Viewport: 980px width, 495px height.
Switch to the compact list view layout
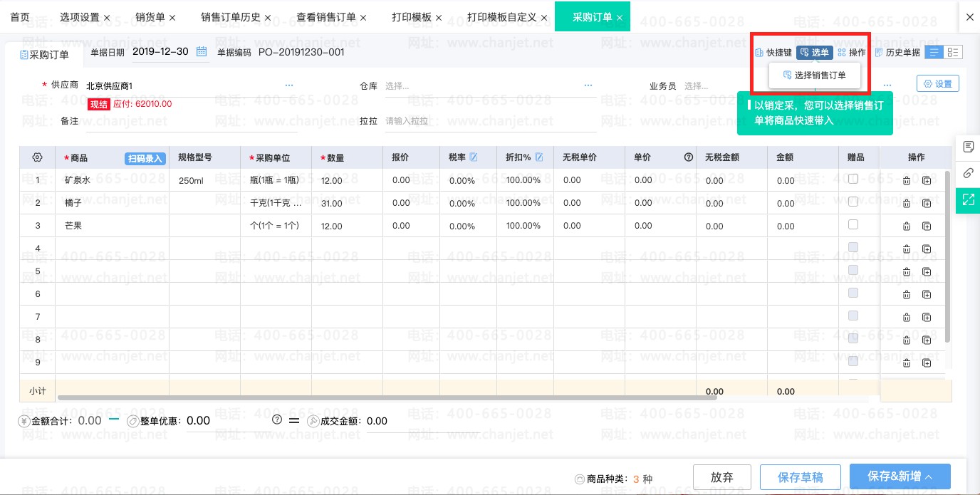(934, 52)
